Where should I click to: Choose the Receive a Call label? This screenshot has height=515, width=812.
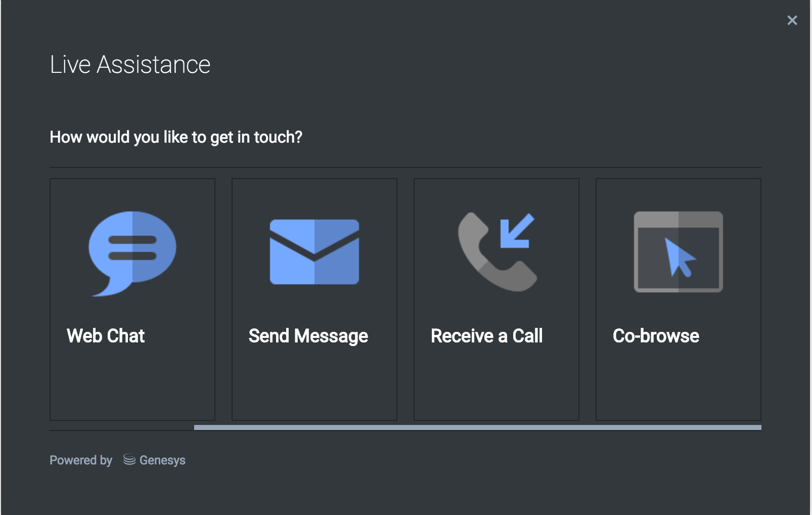pos(486,336)
